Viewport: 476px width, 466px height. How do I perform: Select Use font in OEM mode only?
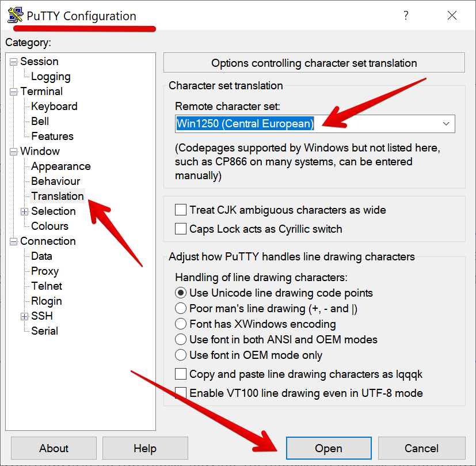[181, 355]
